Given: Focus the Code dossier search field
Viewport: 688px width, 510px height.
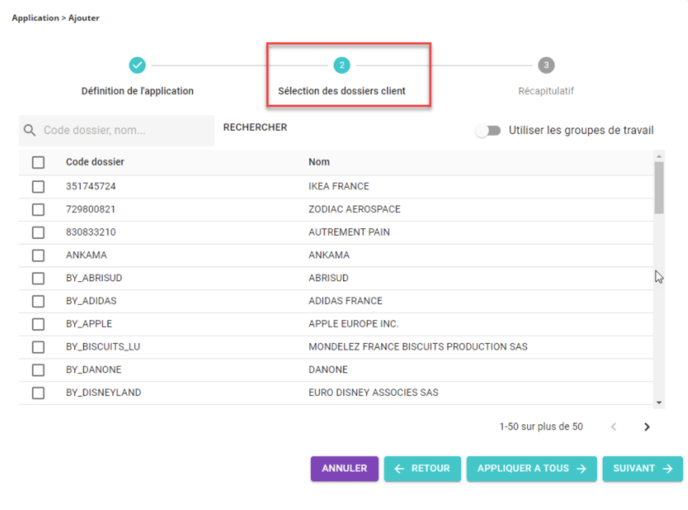Looking at the screenshot, I should click(116, 130).
